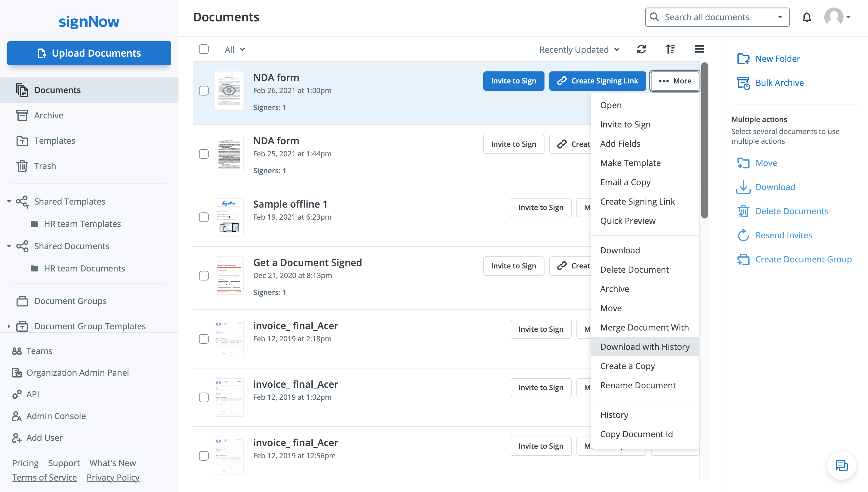
Task: Click the Invite to Sign button for NDA form
Action: point(513,81)
